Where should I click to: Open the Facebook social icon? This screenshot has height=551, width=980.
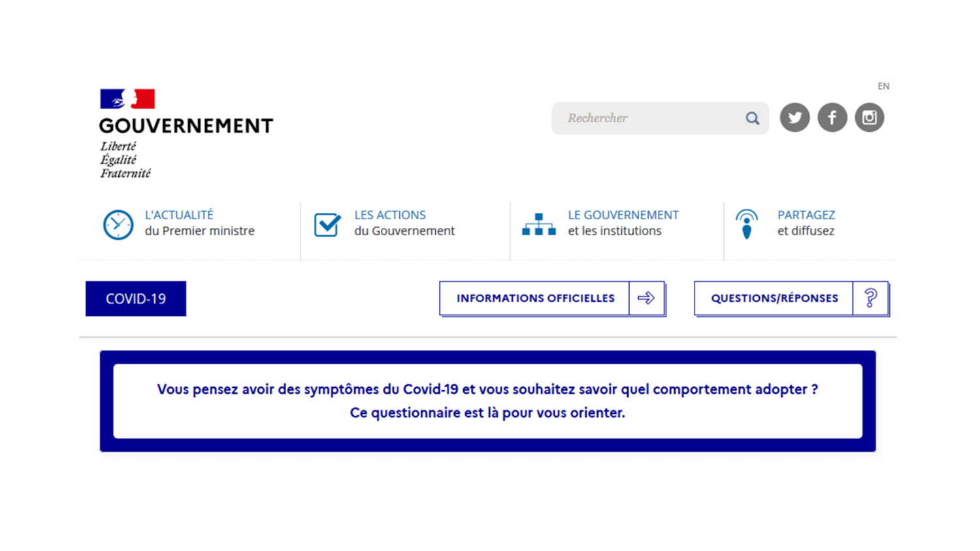pos(832,118)
